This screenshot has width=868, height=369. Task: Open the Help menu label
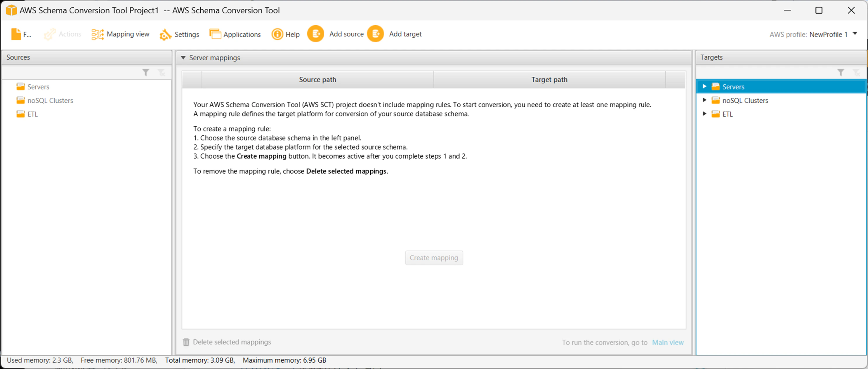(292, 34)
